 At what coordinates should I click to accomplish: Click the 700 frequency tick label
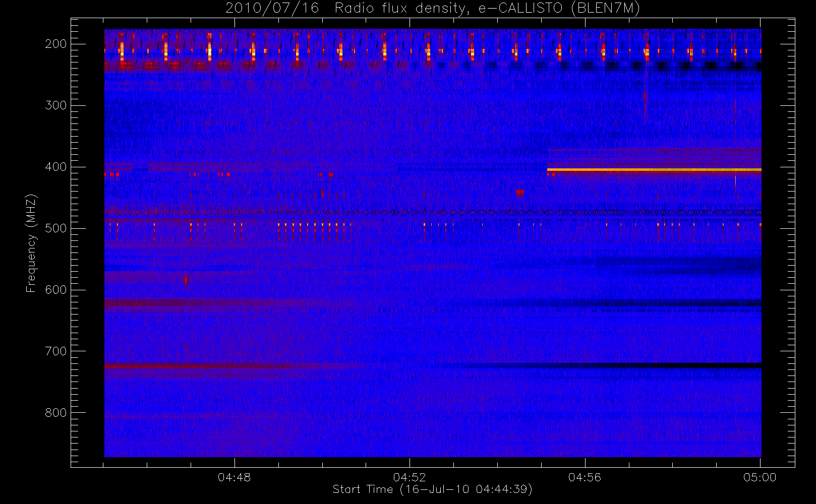click(x=56, y=351)
